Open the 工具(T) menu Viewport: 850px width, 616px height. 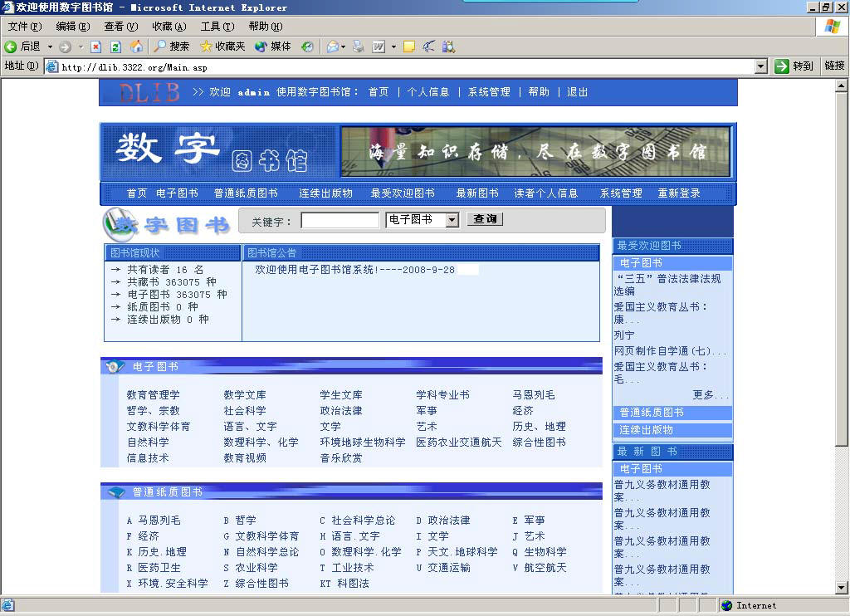217,27
